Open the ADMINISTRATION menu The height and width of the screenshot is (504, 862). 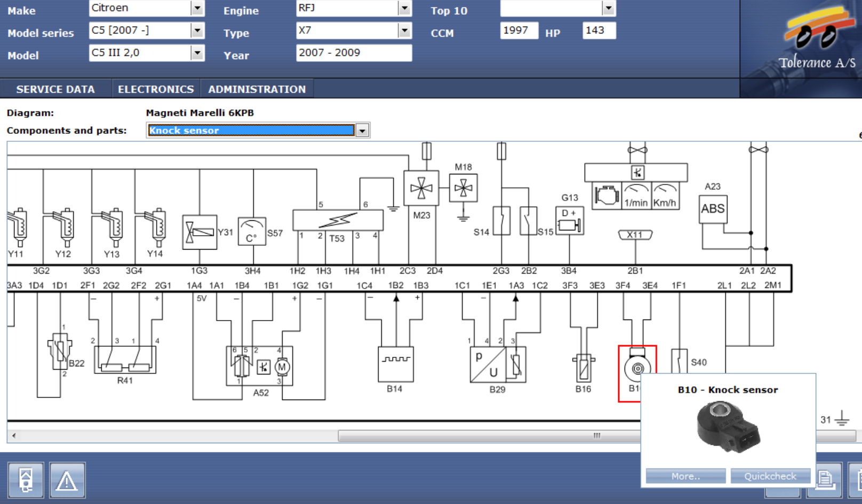click(257, 89)
